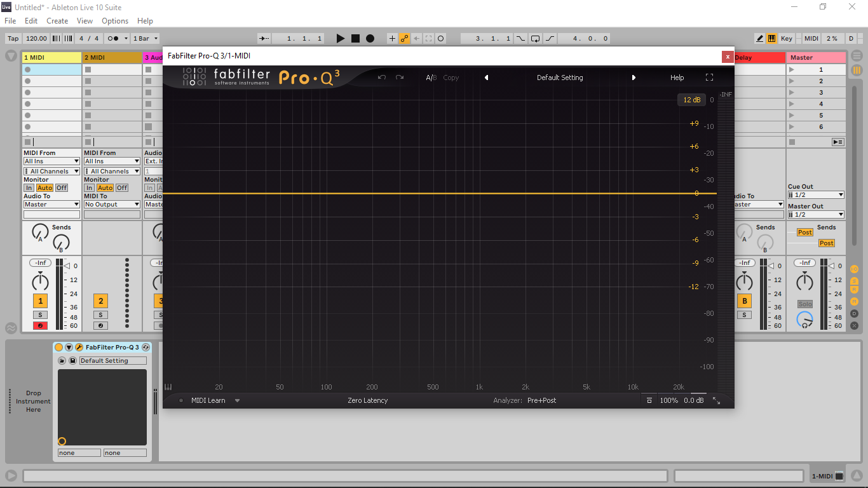The width and height of the screenshot is (868, 488).
Task: Click MIDI Learn in Pro-Q 3
Action: click(x=208, y=400)
